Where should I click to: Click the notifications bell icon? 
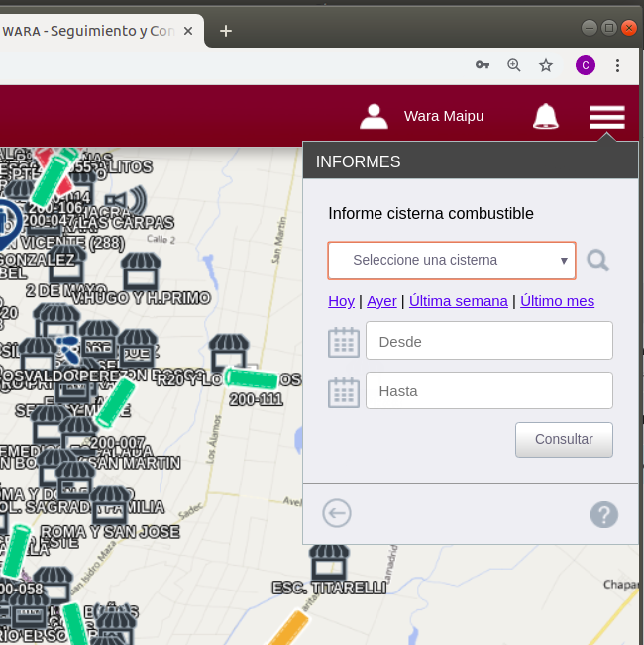[x=546, y=117]
